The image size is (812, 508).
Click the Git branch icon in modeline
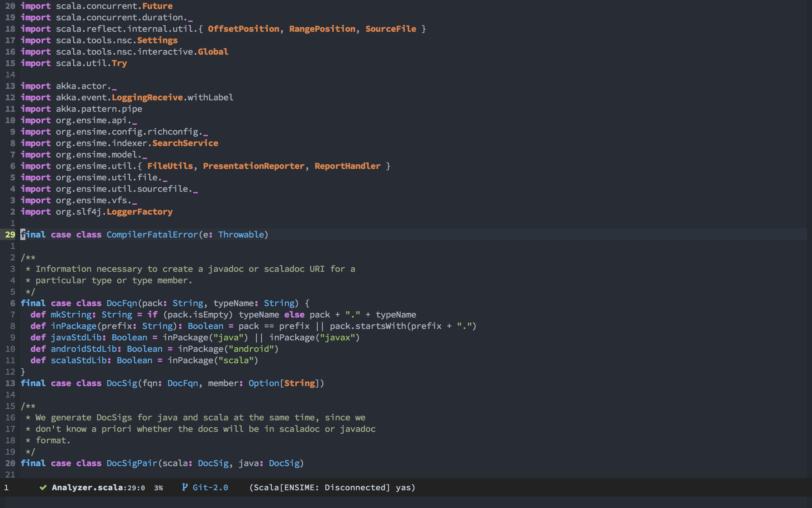(185, 487)
